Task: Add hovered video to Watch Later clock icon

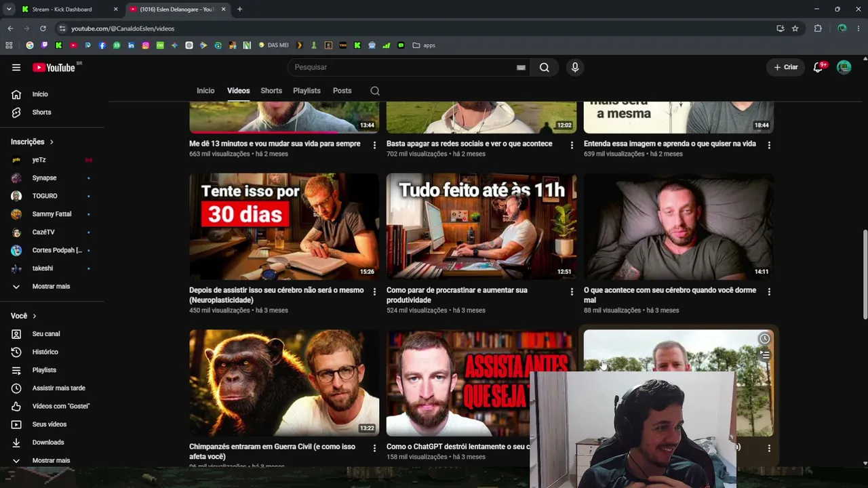Action: click(764, 339)
